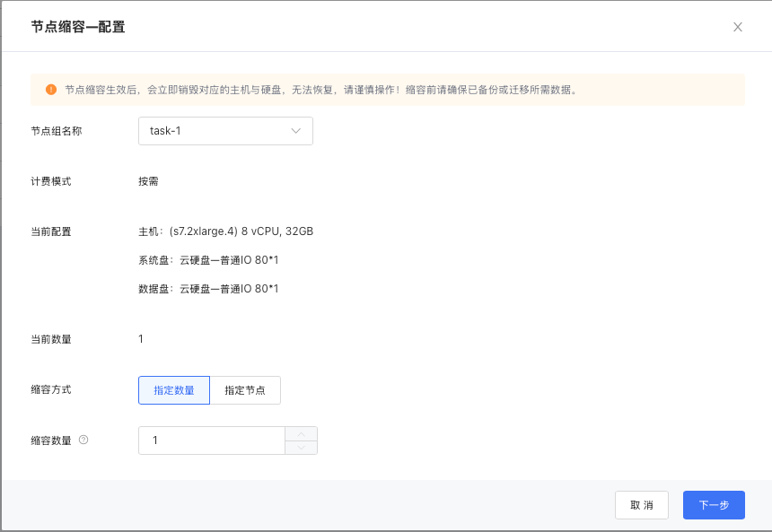Click the orange warning icon in the alert banner

[51, 90]
